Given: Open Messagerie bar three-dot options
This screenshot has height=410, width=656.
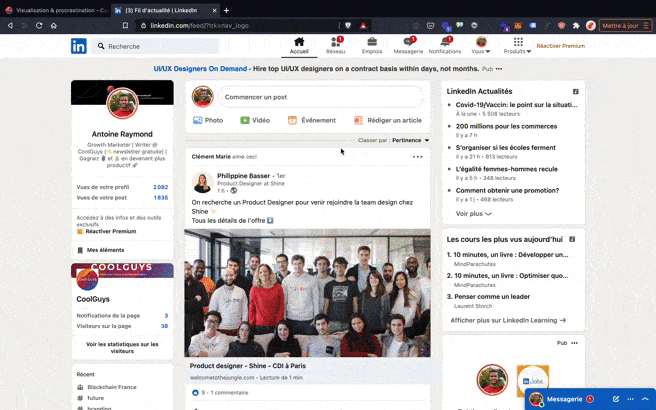Looking at the screenshot, I should click(x=630, y=399).
